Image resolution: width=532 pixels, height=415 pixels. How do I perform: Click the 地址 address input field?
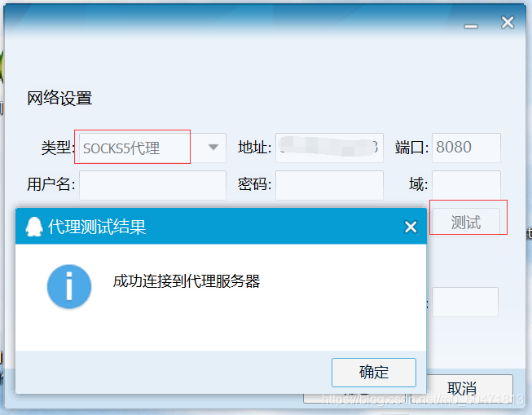click(x=329, y=148)
